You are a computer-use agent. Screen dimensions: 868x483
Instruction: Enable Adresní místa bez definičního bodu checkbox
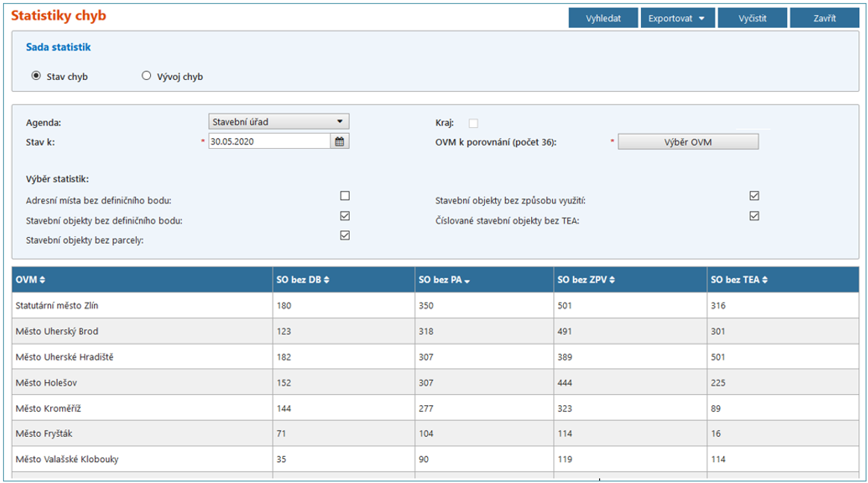click(344, 196)
